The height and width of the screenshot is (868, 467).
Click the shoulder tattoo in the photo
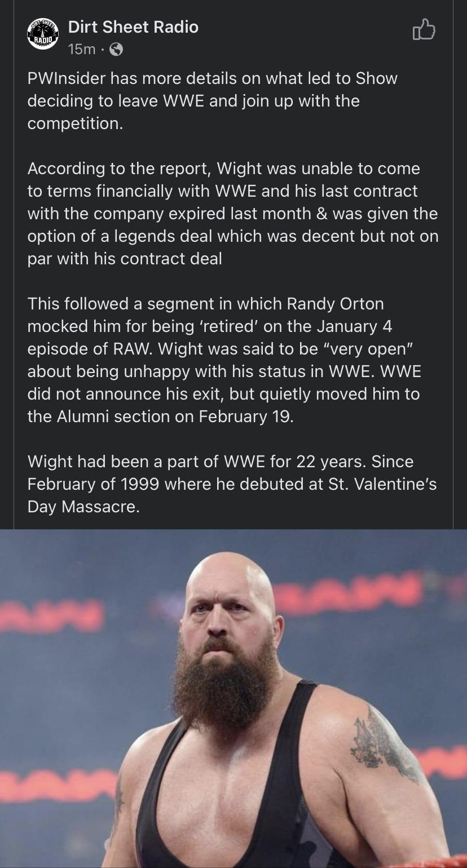[x=383, y=744]
